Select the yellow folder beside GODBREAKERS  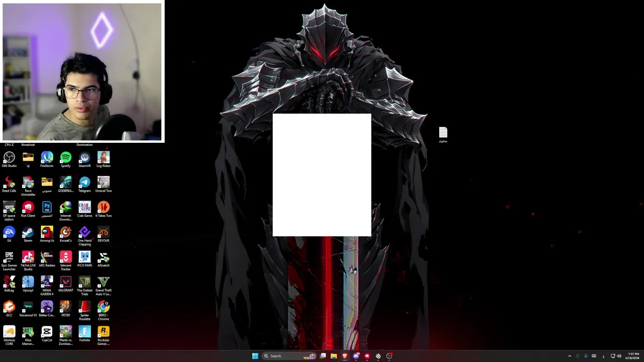pyautogui.click(x=47, y=185)
